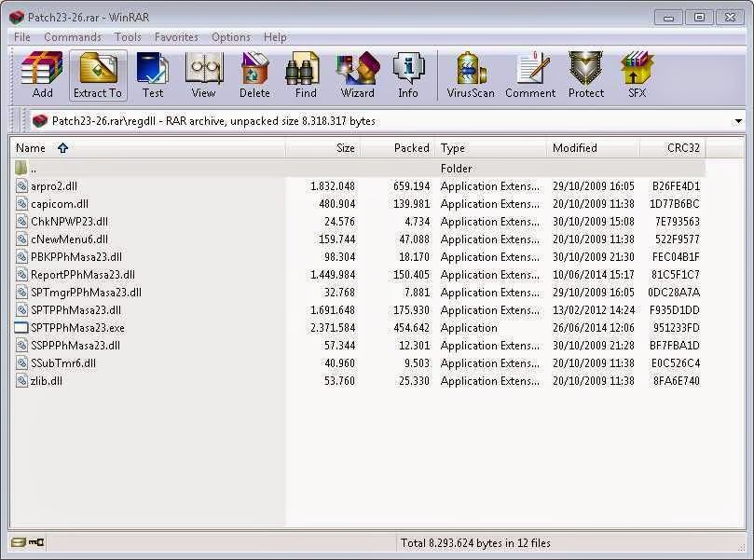754x560 pixels.
Task: Open the View toolbar icon
Action: point(204,75)
